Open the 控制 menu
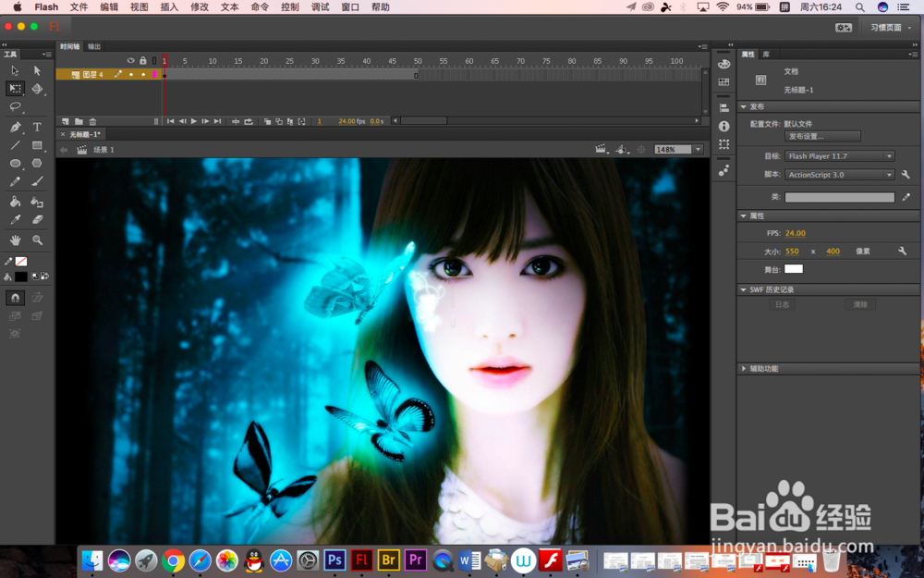Image resolution: width=924 pixels, height=578 pixels. (289, 7)
